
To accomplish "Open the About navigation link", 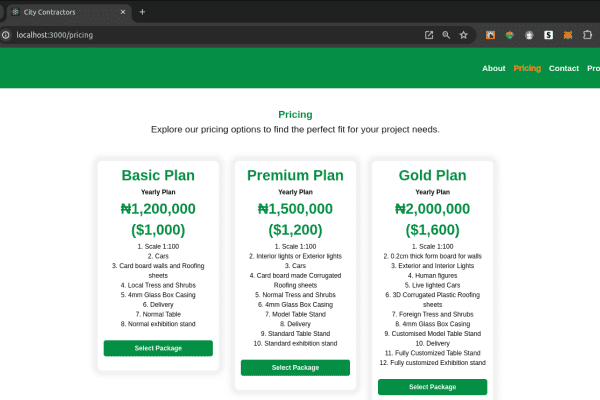I will click(493, 68).
